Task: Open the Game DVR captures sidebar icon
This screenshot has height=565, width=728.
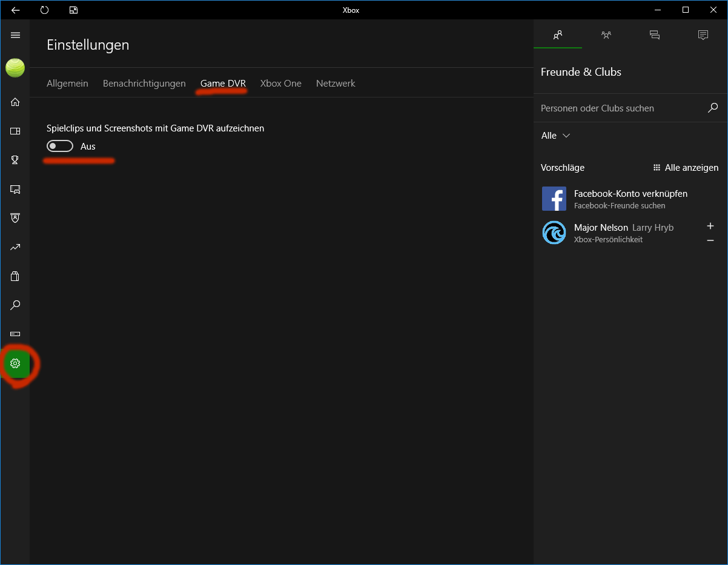Action: (15, 189)
